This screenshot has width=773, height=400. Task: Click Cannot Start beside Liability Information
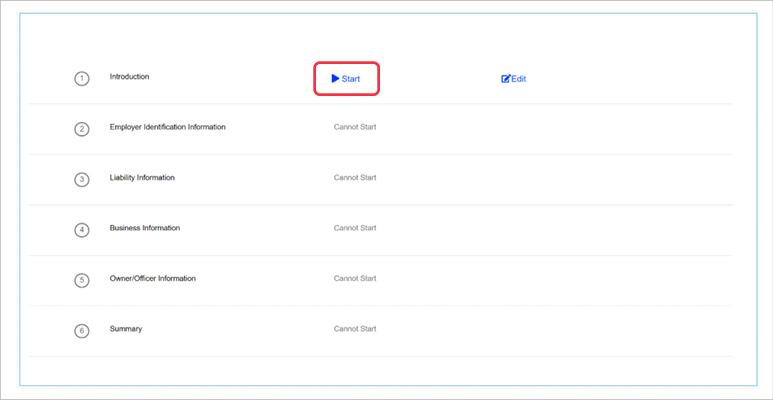(x=355, y=178)
